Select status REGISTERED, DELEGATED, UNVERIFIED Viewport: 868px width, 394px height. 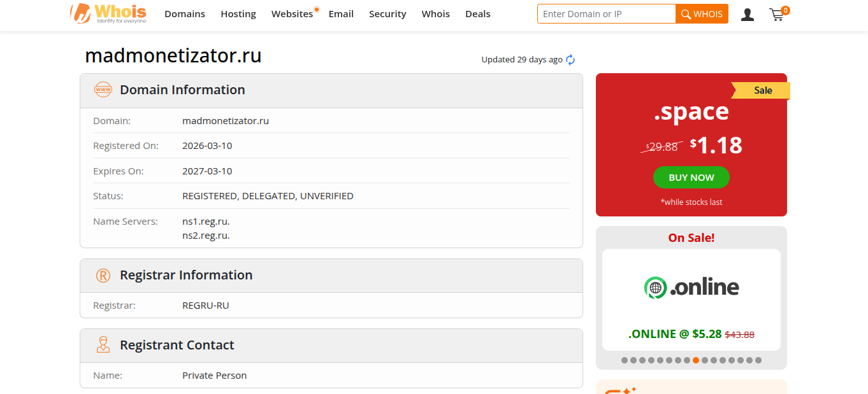pos(268,196)
